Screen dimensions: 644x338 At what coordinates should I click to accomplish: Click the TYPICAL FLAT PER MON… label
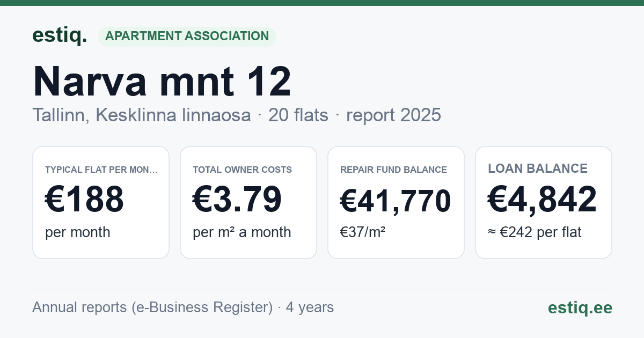[x=101, y=170]
